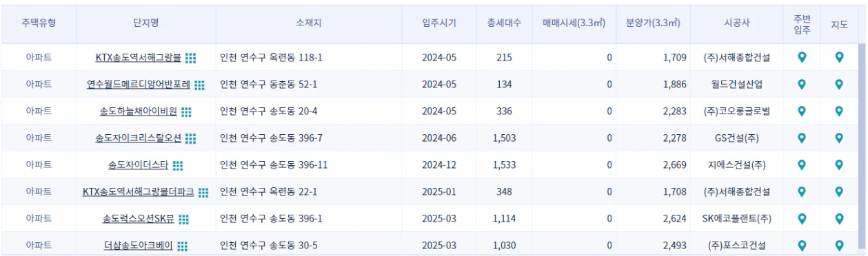Show 주변입주 pin for KTX송도역서해그랑블 row
This screenshot has height=256, width=868.
point(802,58)
